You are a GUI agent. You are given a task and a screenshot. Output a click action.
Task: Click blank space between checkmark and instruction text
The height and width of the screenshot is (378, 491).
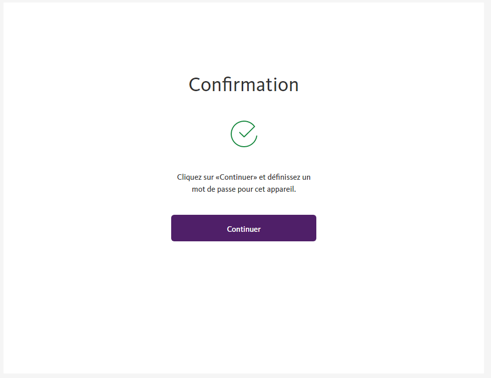tap(244, 160)
